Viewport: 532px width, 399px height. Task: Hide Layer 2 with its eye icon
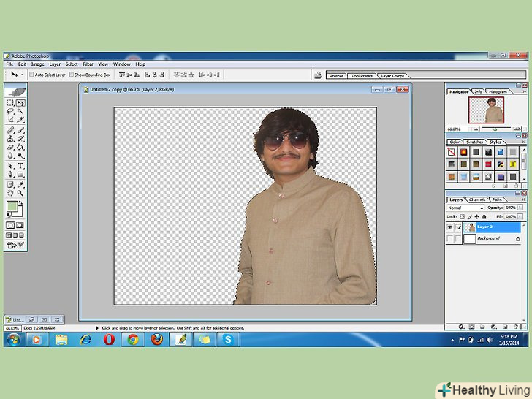[450, 227]
